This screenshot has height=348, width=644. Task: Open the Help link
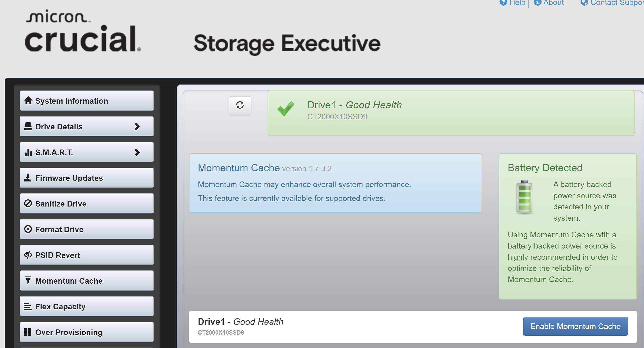(517, 3)
